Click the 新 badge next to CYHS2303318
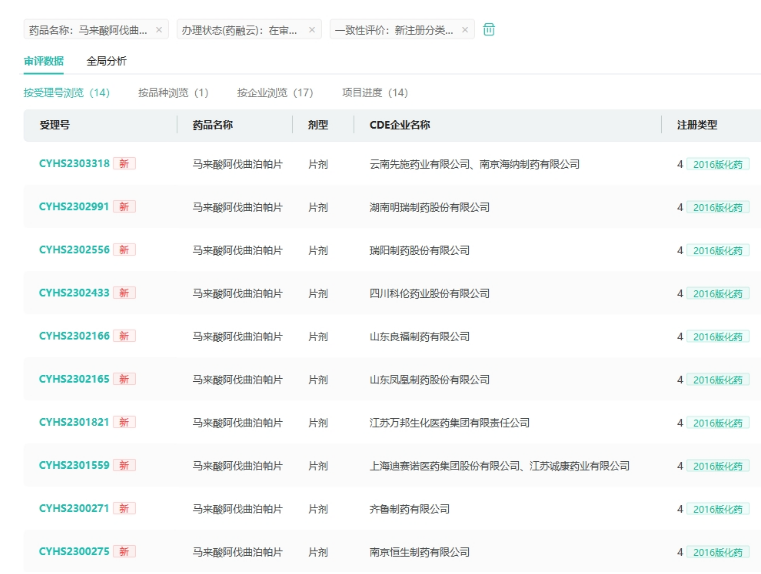The width and height of the screenshot is (761, 574). pyautogui.click(x=125, y=164)
